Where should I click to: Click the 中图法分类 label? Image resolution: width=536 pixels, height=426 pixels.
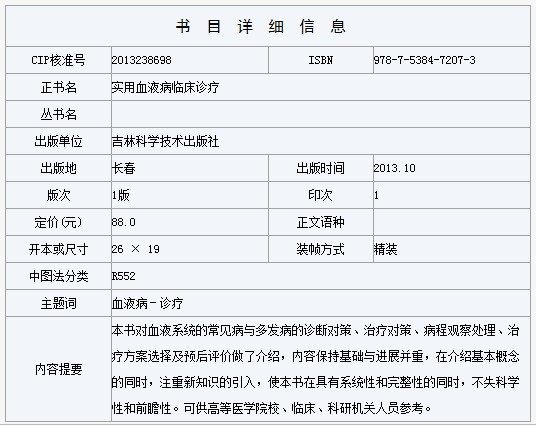[58, 276]
